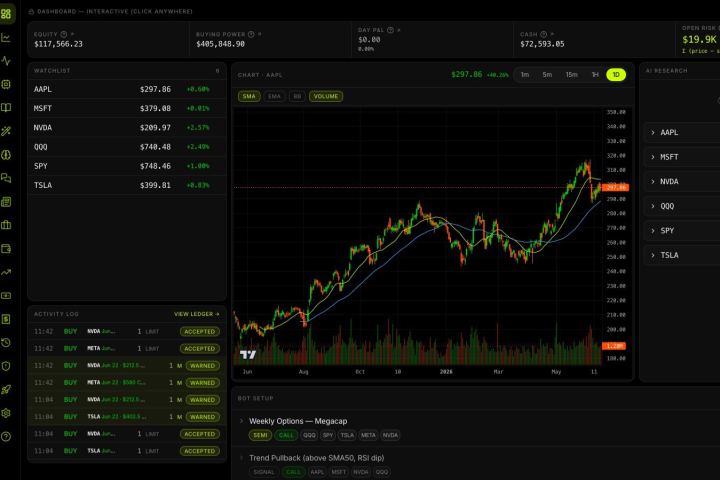
Task: Open the briefcase icon in sidebar
Action: [6, 225]
